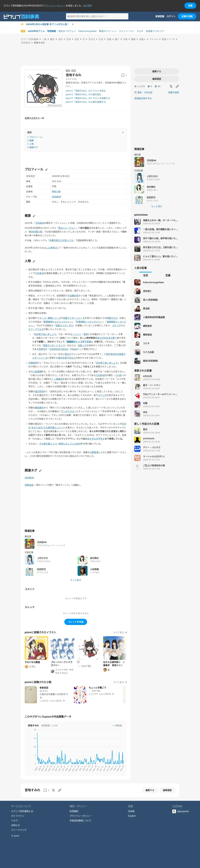
Task: Click the pencil edit icon next to プロフィール
Action: pyautogui.click(x=47, y=169)
